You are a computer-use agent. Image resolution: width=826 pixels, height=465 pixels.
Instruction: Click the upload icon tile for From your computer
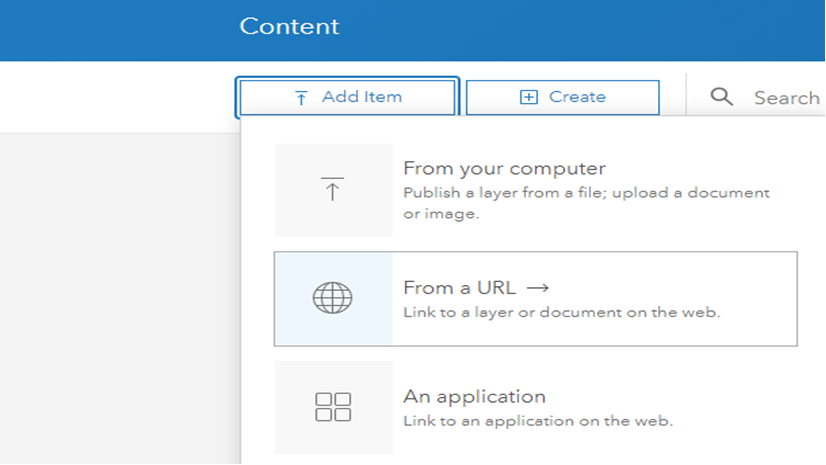[x=333, y=190]
